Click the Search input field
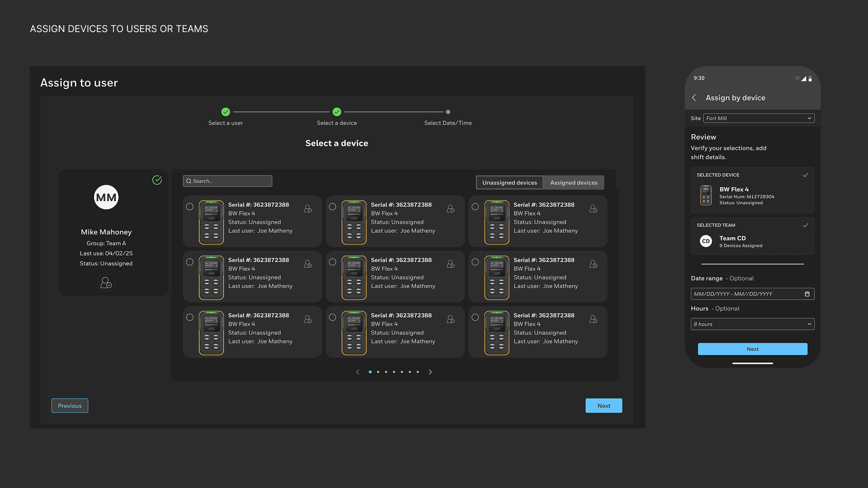 click(x=231, y=181)
